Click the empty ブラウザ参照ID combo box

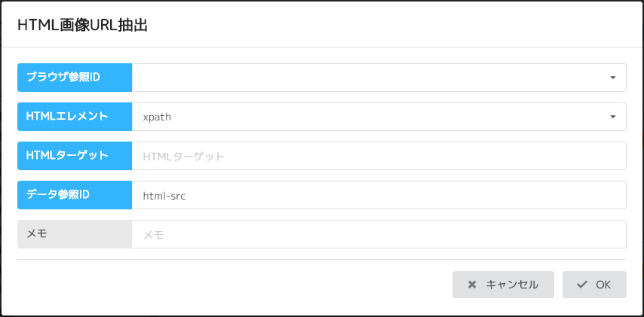[x=370, y=78]
